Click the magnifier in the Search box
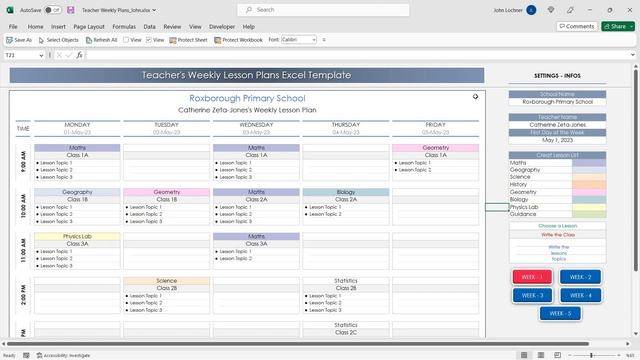 coord(249,10)
